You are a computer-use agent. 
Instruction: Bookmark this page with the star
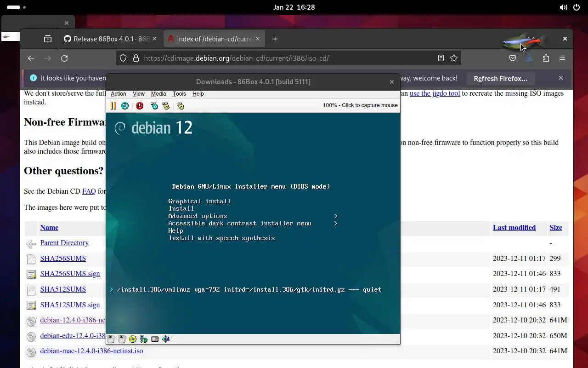coord(454,58)
